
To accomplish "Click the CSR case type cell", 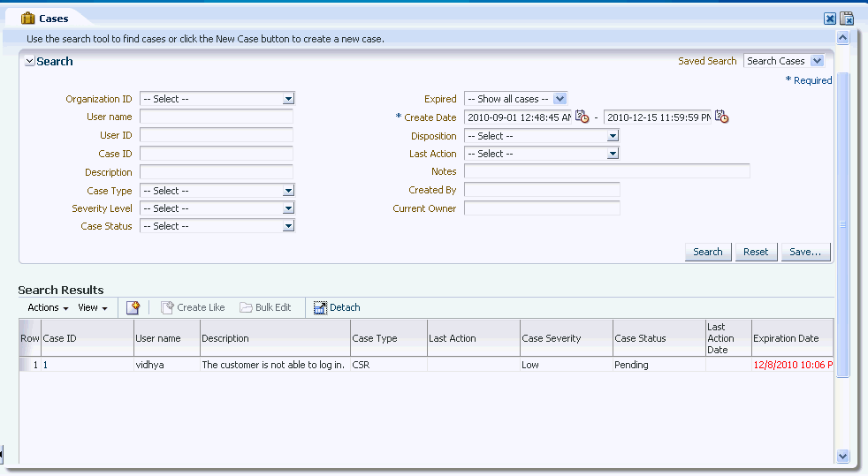I will (389, 365).
